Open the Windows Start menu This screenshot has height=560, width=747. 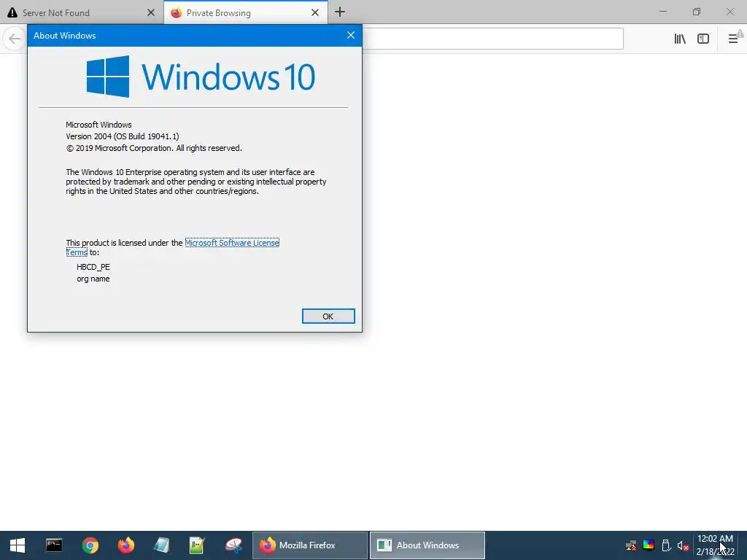pyautogui.click(x=18, y=545)
